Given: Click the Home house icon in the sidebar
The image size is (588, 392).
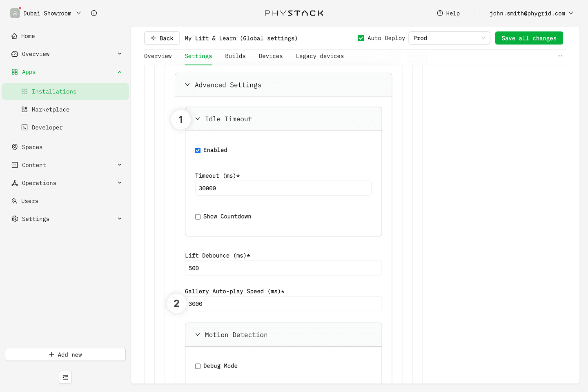Looking at the screenshot, I should (x=15, y=36).
